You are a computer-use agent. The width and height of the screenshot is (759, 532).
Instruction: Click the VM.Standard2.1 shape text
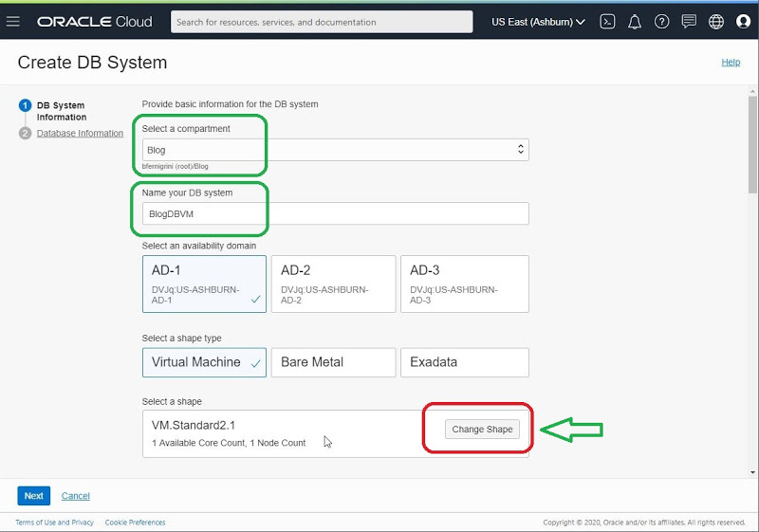click(x=194, y=425)
